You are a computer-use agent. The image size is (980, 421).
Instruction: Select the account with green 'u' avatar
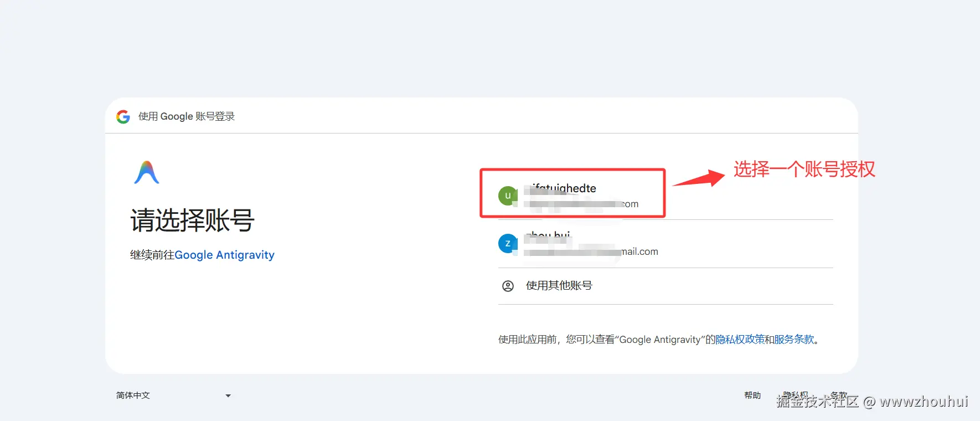click(666, 196)
